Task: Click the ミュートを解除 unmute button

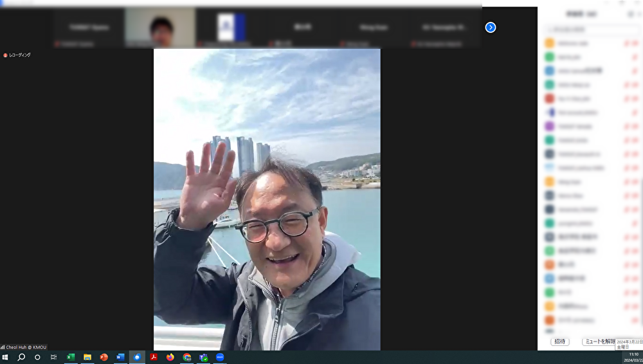Action: 599,341
